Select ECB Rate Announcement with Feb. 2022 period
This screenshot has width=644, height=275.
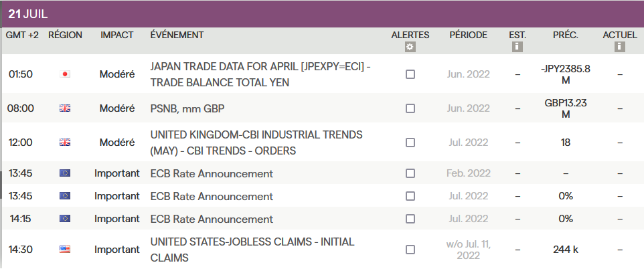212,174
